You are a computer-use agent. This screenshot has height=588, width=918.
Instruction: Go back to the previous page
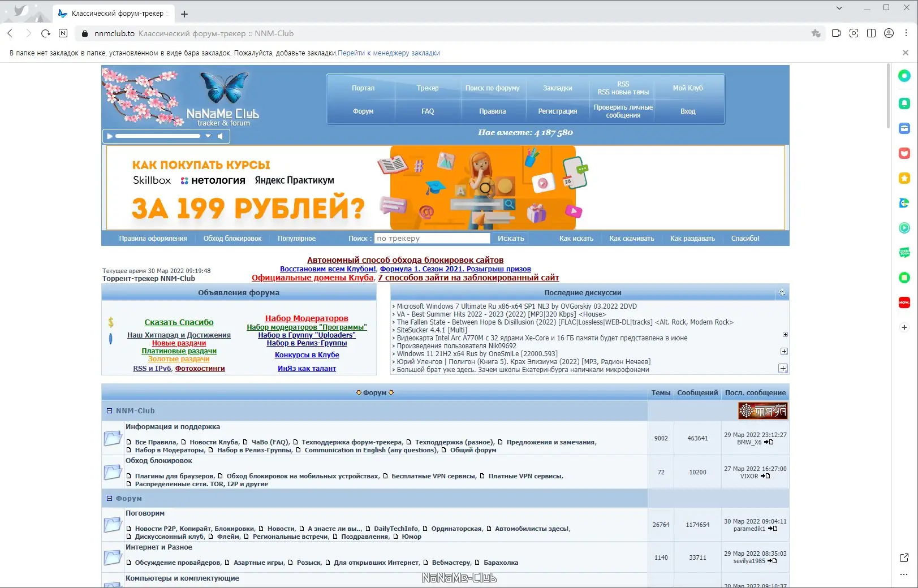click(x=10, y=33)
